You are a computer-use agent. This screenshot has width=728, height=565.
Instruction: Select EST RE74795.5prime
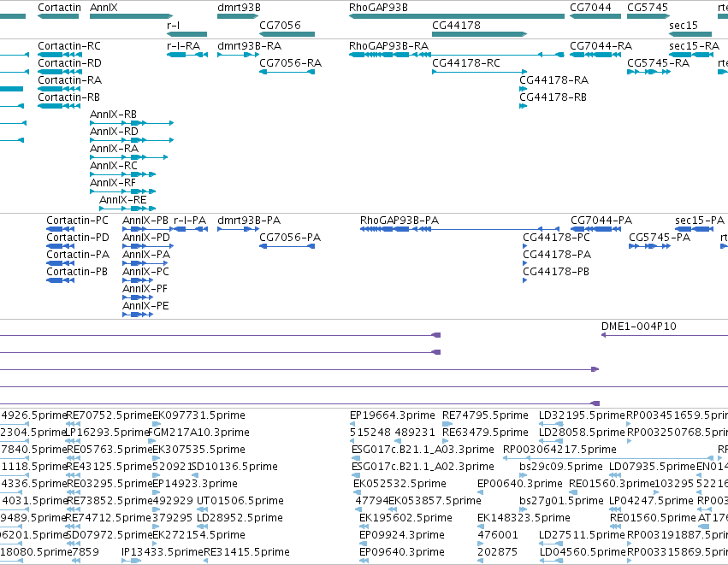(447, 424)
